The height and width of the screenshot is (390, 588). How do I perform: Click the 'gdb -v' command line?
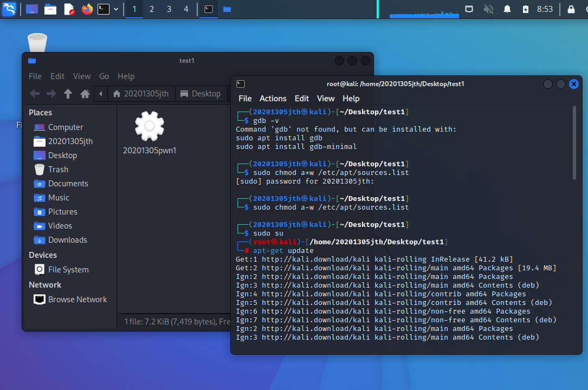266,121
